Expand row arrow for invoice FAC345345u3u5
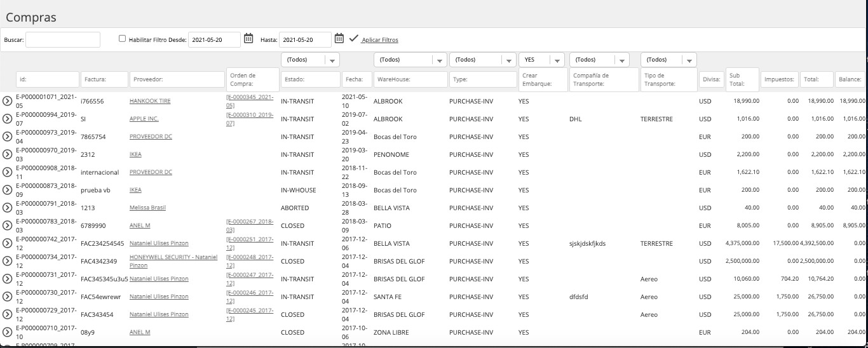The width and height of the screenshot is (868, 348). 7,279
